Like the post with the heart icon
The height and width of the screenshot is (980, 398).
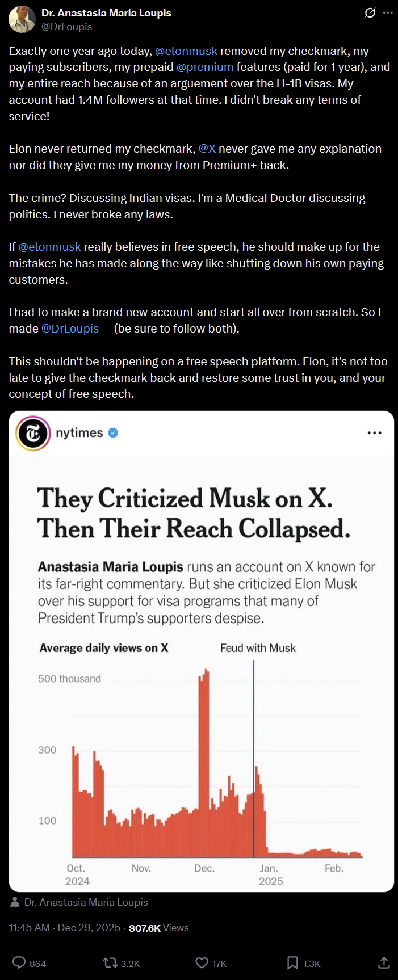(x=202, y=962)
